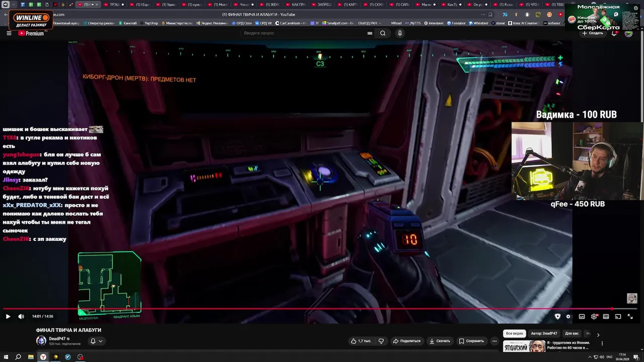This screenshot has width=644, height=362.
Task: Open the Windows Start menu
Action: point(6,357)
